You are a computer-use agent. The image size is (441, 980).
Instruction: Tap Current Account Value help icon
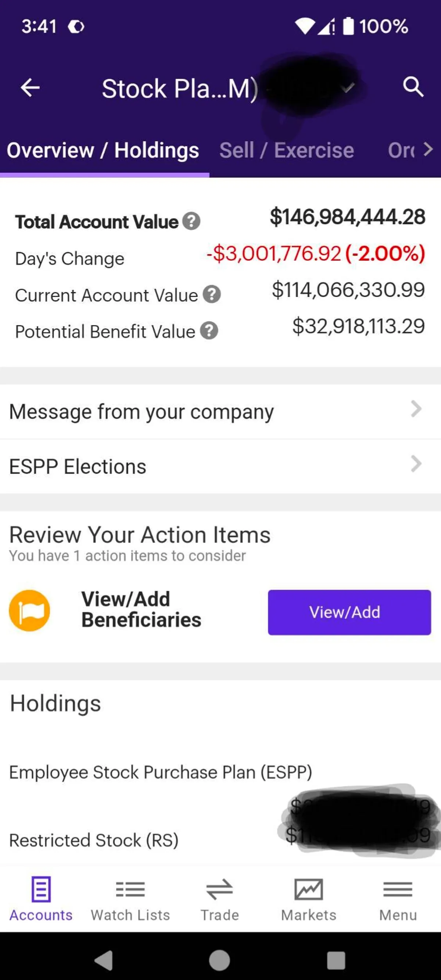click(x=212, y=295)
